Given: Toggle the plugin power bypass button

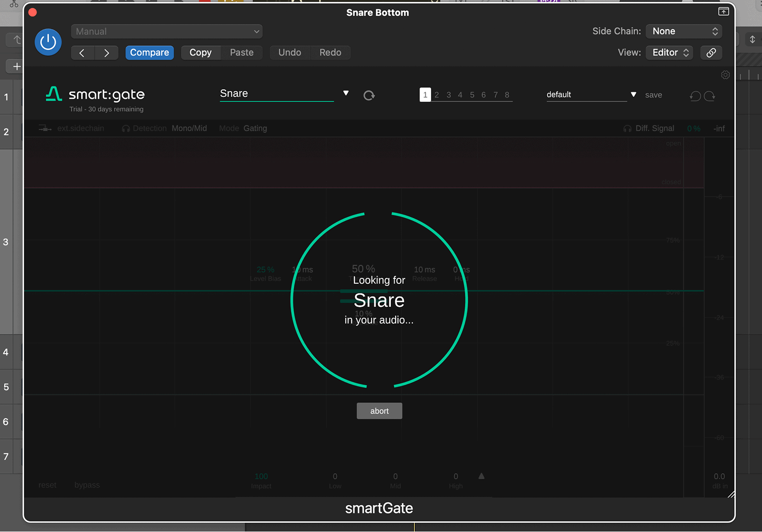Looking at the screenshot, I should 48,42.
